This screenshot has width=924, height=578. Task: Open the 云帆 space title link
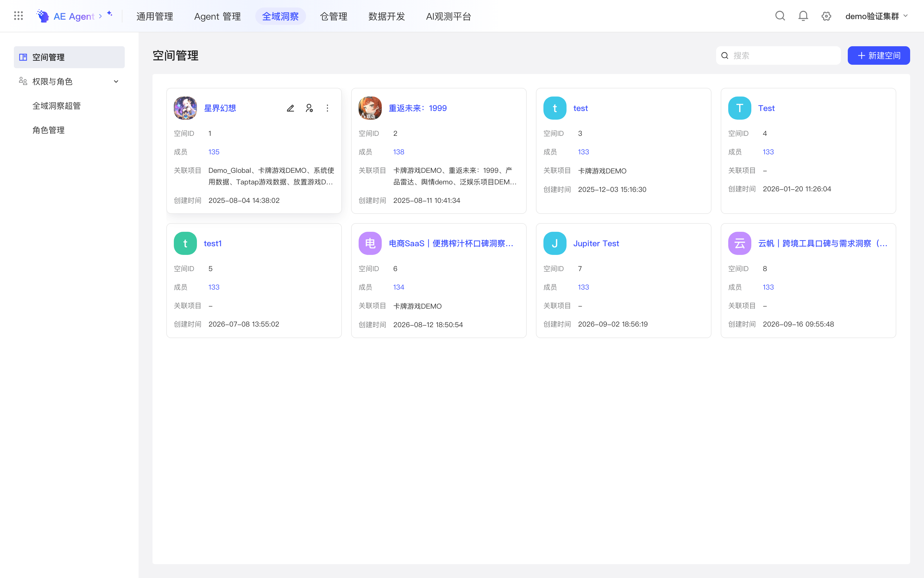(823, 244)
